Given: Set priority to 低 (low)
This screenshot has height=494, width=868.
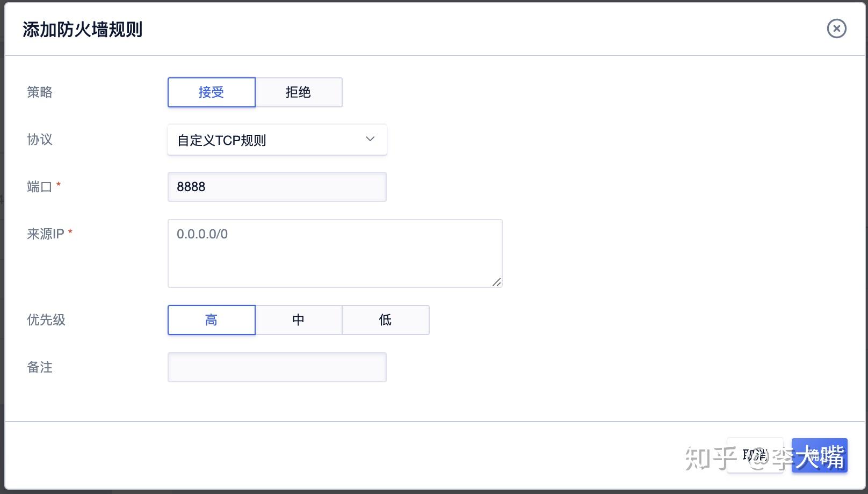Looking at the screenshot, I should coord(385,319).
